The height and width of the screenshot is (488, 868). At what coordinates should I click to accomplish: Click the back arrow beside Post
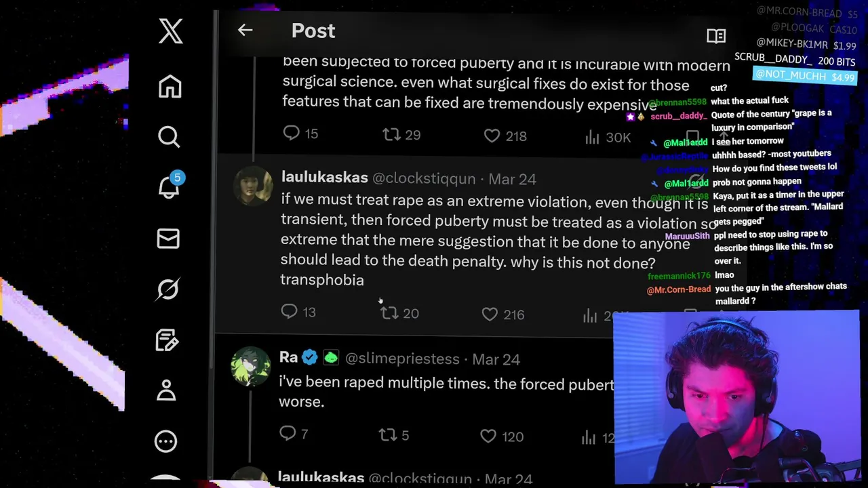(x=245, y=30)
